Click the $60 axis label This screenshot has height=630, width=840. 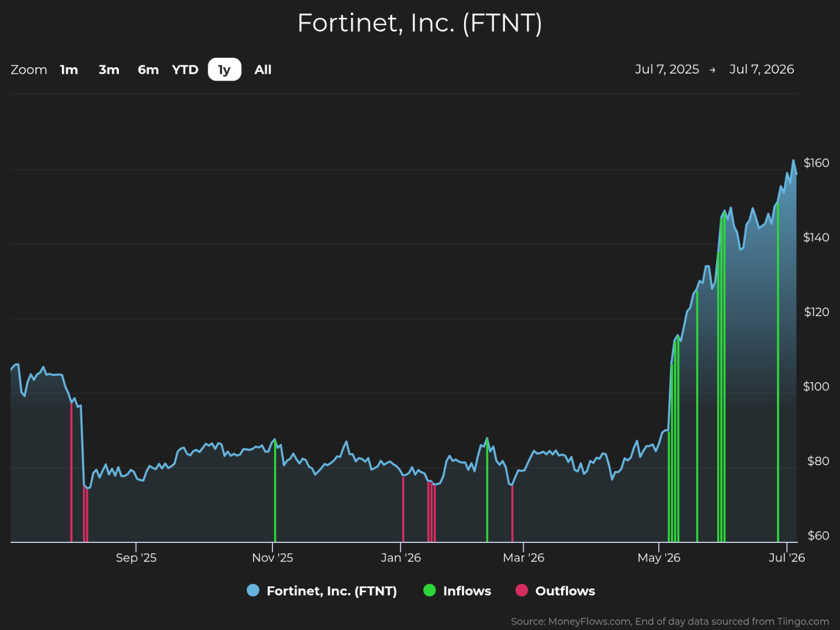pos(818,535)
